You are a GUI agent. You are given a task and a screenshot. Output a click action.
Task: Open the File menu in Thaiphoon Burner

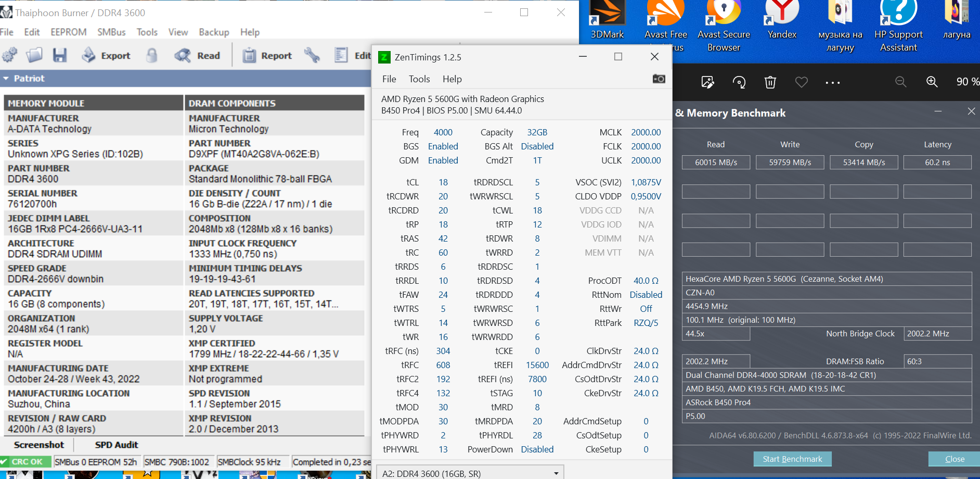pos(7,32)
